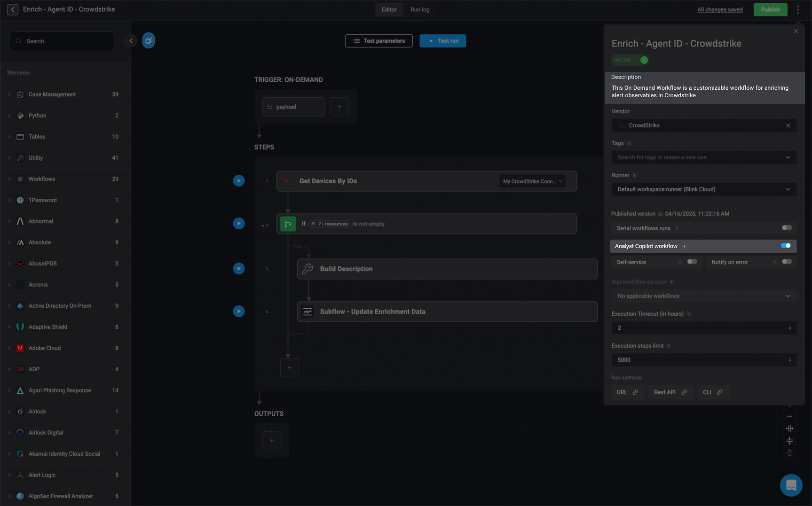The height and width of the screenshot is (506, 812).
Task: Click the Publish button
Action: [x=770, y=9]
